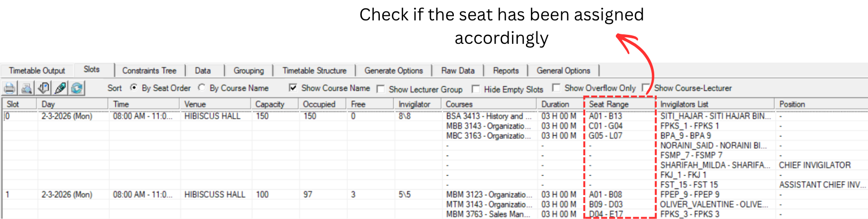Click the page export arrow icon

pyautogui.click(x=43, y=88)
